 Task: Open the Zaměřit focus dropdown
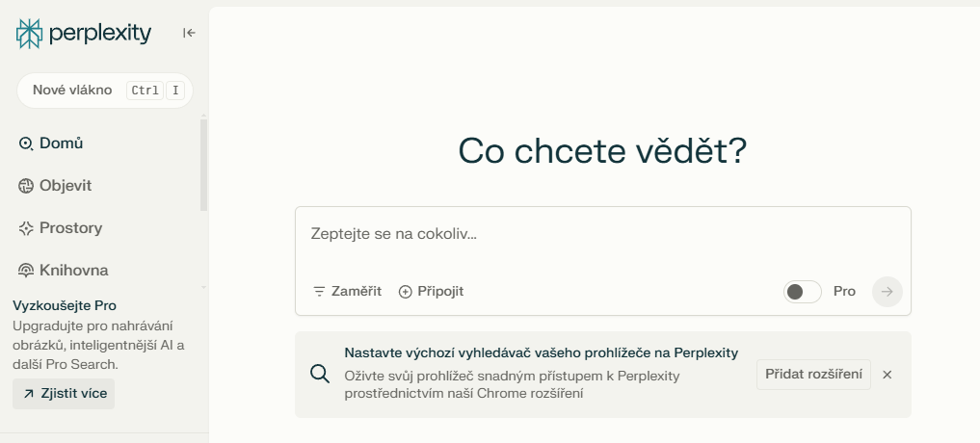(347, 292)
